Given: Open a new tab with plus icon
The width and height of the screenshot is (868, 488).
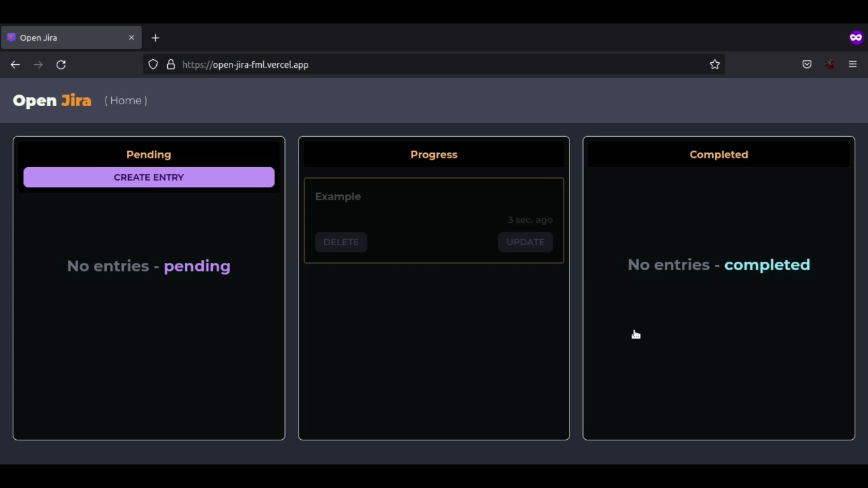Looking at the screenshot, I should pyautogui.click(x=156, y=38).
